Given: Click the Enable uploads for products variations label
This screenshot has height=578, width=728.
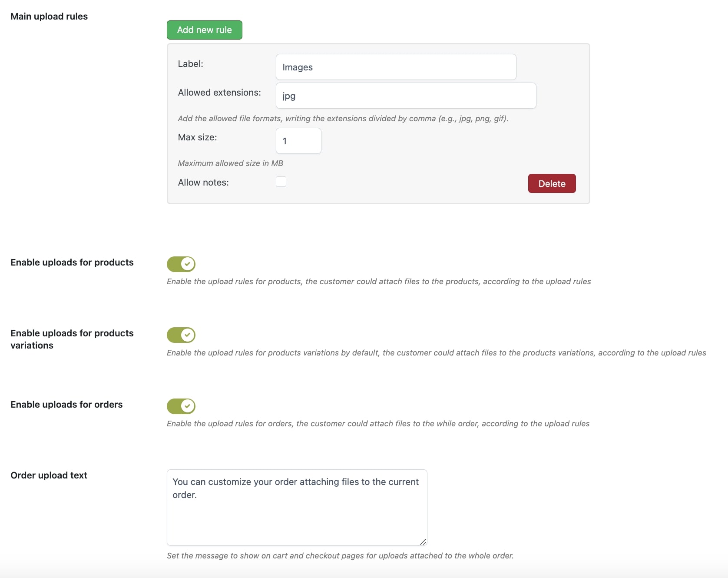Looking at the screenshot, I should tap(72, 339).
